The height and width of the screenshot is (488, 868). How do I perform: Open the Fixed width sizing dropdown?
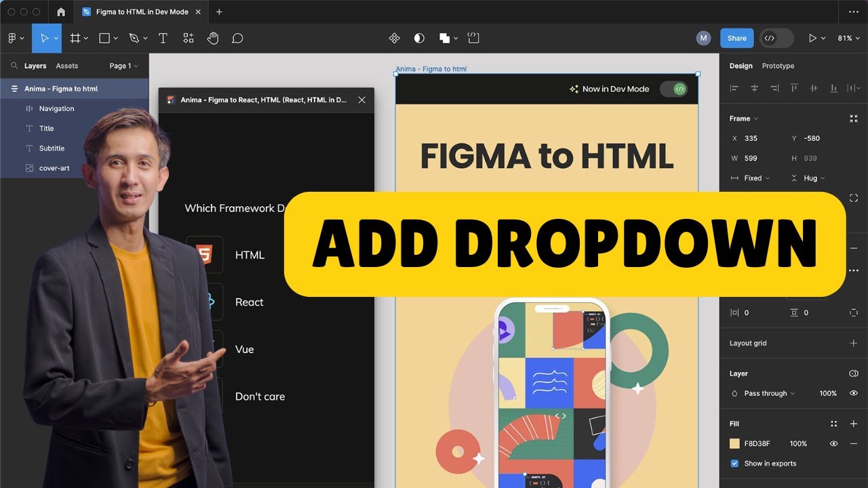tap(757, 178)
